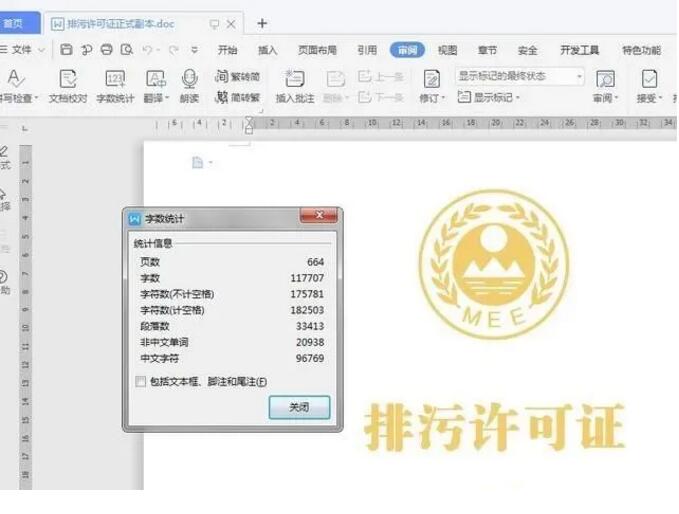Viewport: 679px width, 514px height.
Task: Open the 文档校对 proofreading tool
Action: (x=68, y=79)
